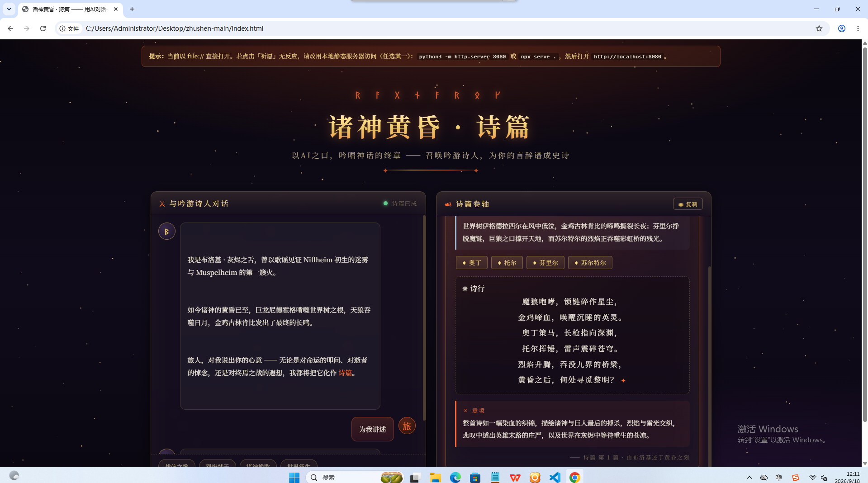Bookmark this page with the star icon

tap(819, 28)
